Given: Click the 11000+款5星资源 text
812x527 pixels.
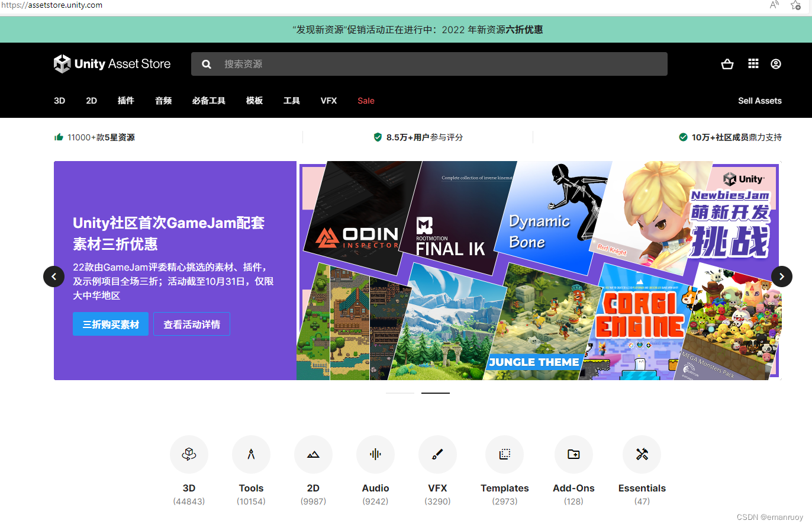Looking at the screenshot, I should 101,137.
